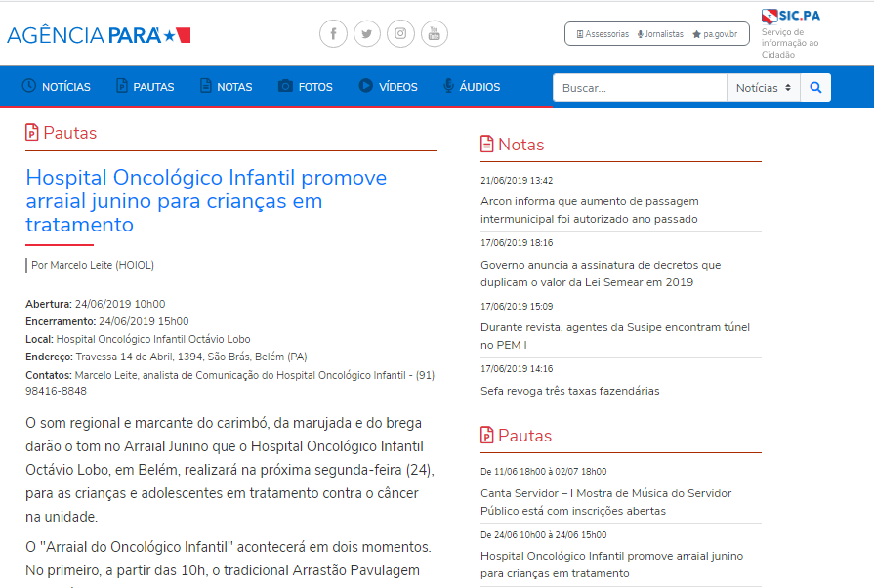This screenshot has height=588, width=874.
Task: Click the document icon beside Notas heading
Action: click(487, 145)
